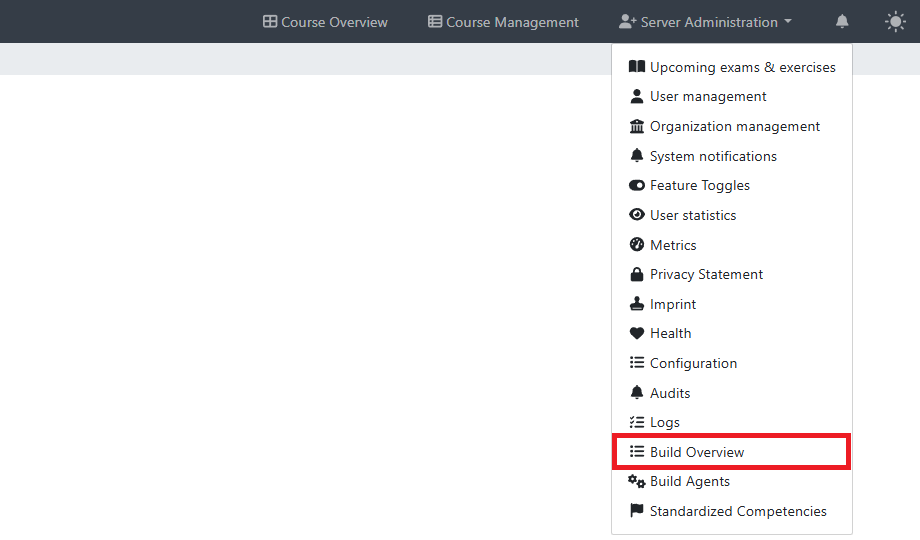
Task: Click the Course Management table icon
Action: pos(435,22)
